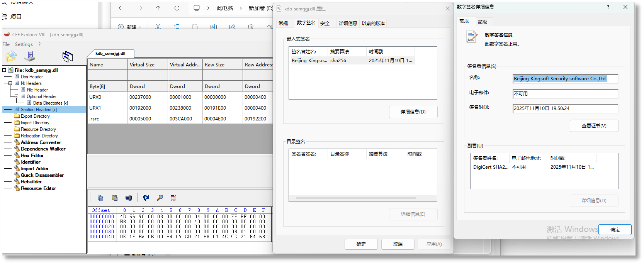
Task: Go back in File Explorer
Action: (x=121, y=8)
